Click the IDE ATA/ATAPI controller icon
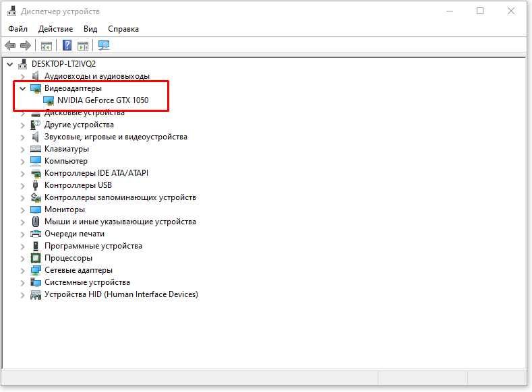This screenshot has height=392, width=532. (36, 174)
